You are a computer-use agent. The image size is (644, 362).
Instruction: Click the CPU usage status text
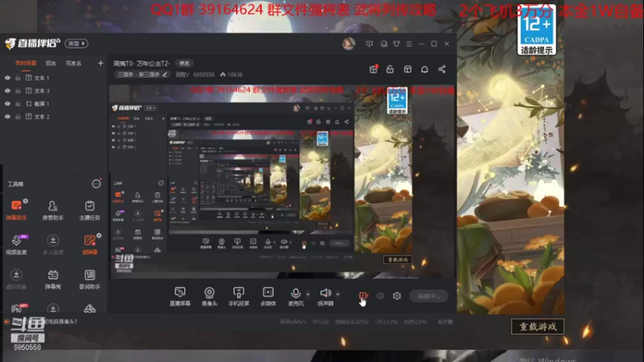[x=386, y=322]
